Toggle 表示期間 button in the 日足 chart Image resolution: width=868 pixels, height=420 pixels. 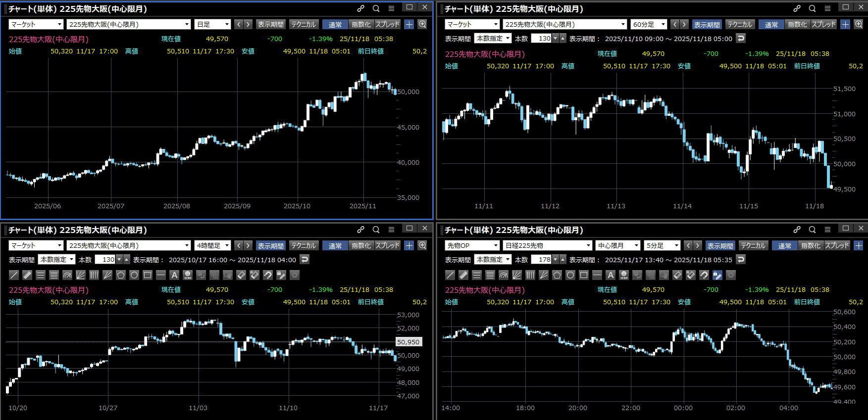[x=270, y=24]
